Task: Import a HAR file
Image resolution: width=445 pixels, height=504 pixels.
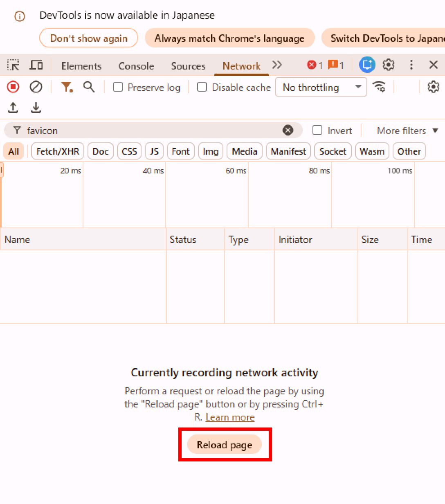Action: 13,107
